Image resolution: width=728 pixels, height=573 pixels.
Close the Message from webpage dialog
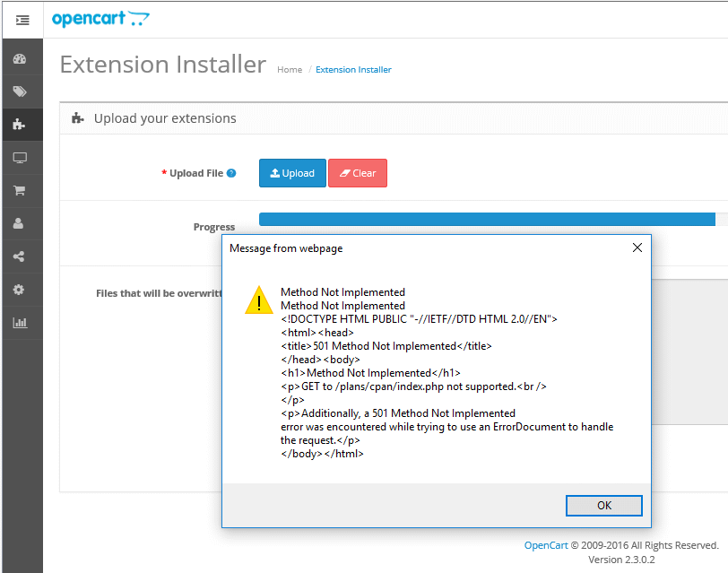pyautogui.click(x=637, y=247)
